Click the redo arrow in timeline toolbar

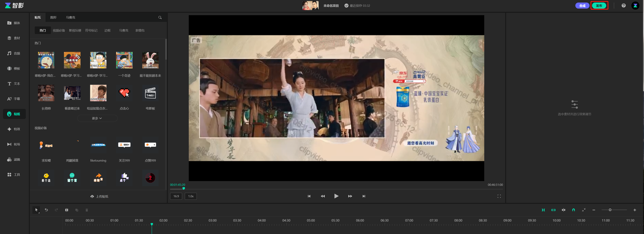(x=56, y=210)
